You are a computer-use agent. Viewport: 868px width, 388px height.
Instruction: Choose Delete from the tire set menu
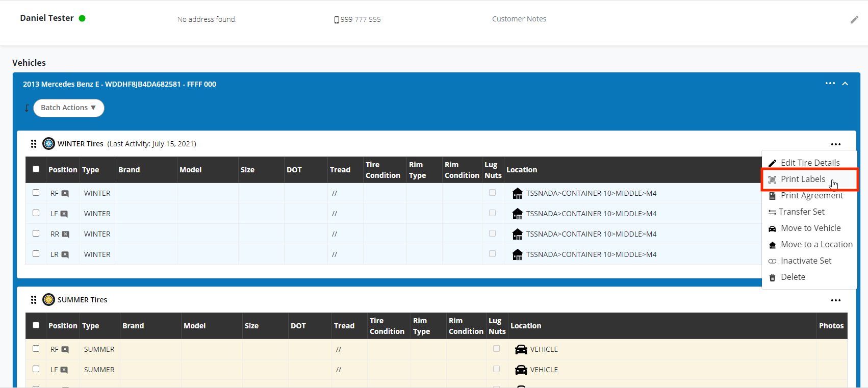(x=809, y=277)
